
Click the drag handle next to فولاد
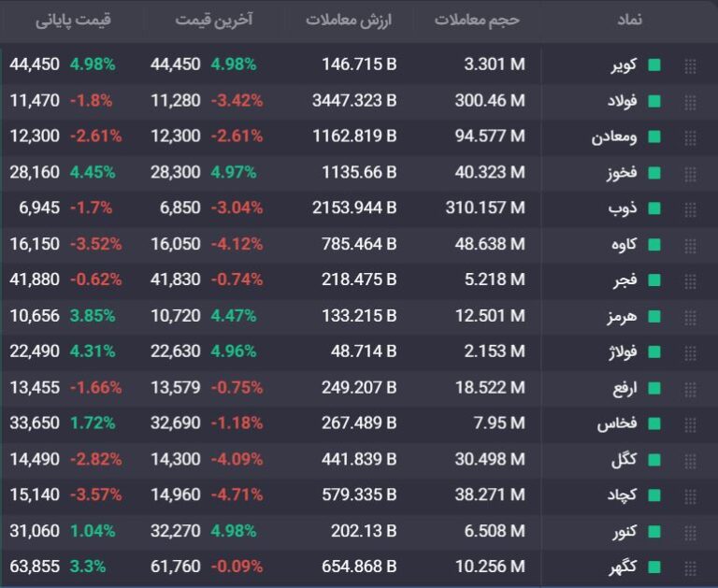click(x=691, y=101)
